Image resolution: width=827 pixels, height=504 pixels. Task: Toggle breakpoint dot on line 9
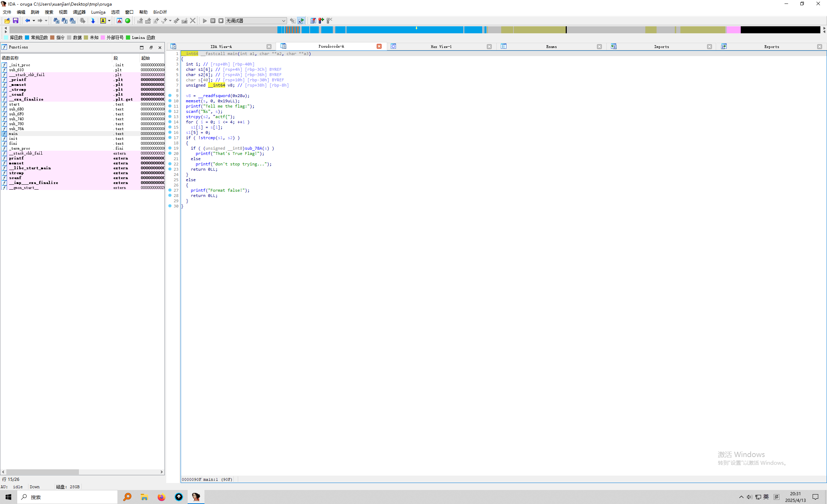170,96
